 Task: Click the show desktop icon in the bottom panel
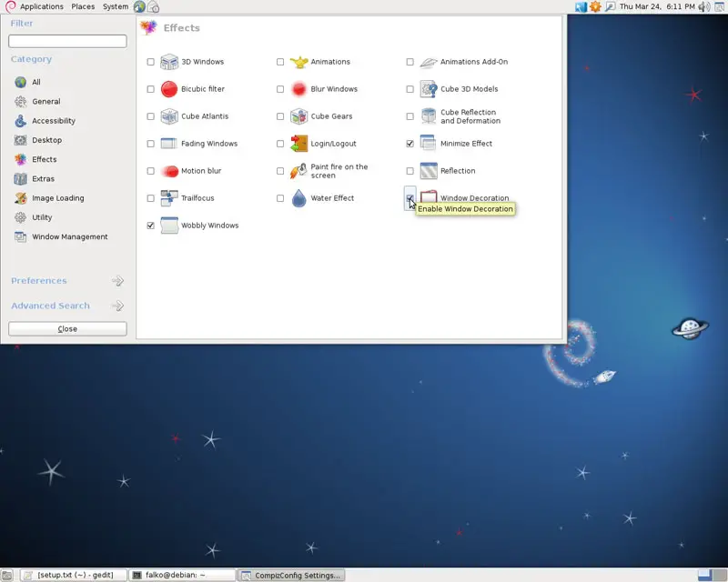[x=6, y=576]
